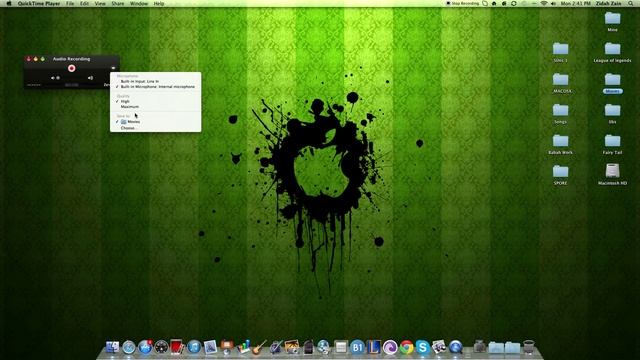Open League of Legends L icon in dock

tap(373, 347)
